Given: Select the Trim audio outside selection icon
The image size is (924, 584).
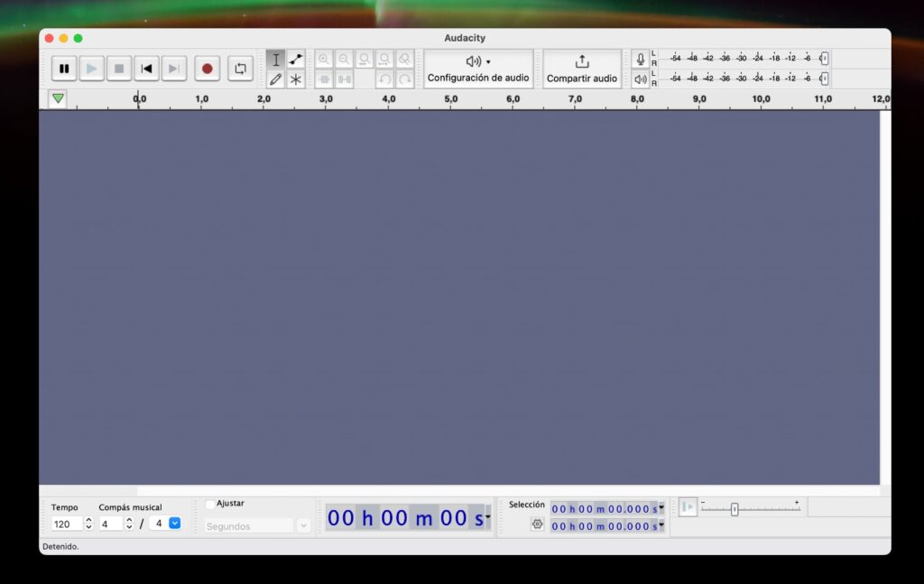Looking at the screenshot, I should tap(324, 79).
